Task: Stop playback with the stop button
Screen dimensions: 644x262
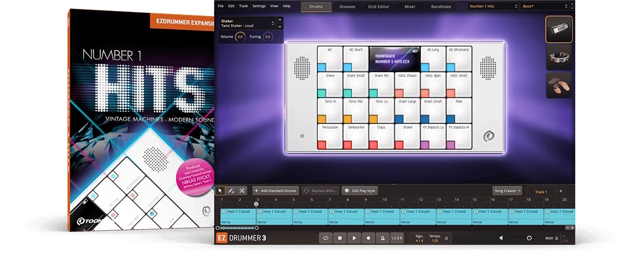Action: tap(340, 238)
